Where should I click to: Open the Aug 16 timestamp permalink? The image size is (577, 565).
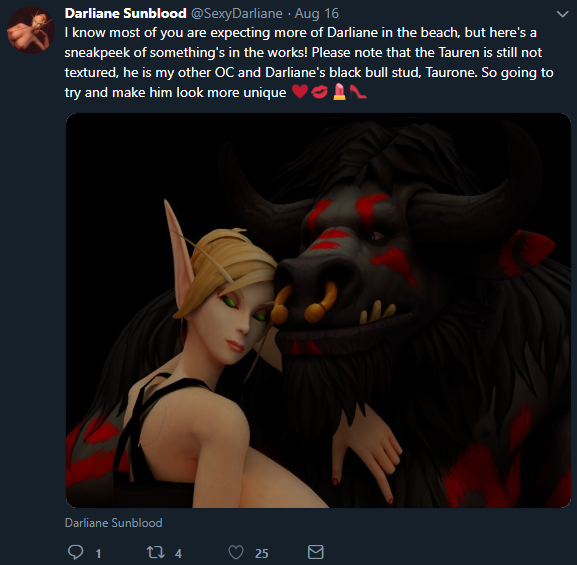click(316, 14)
